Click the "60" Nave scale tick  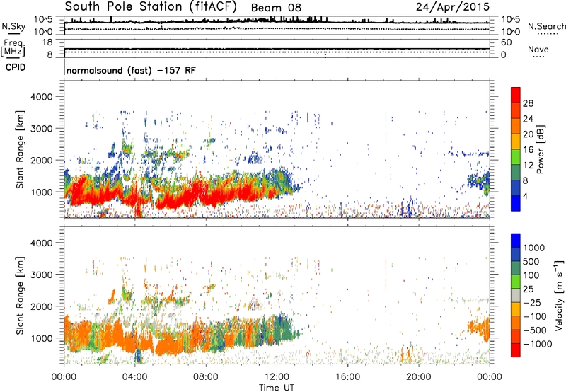[506, 42]
